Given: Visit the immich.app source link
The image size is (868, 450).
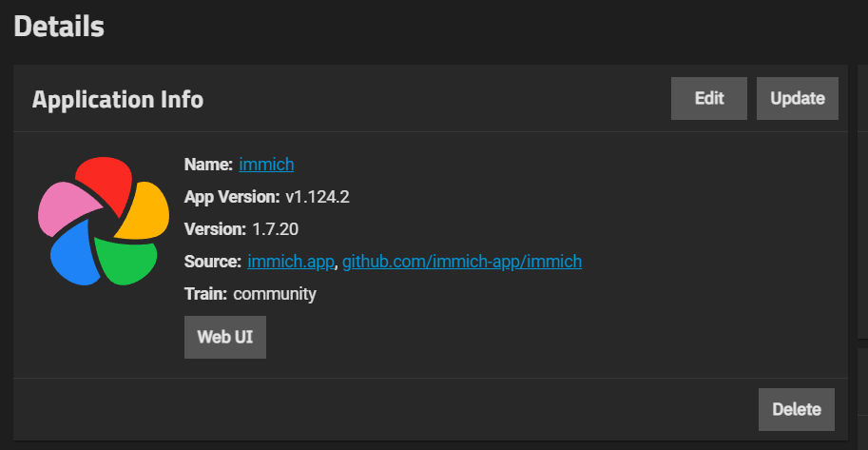Looking at the screenshot, I should pos(291,261).
